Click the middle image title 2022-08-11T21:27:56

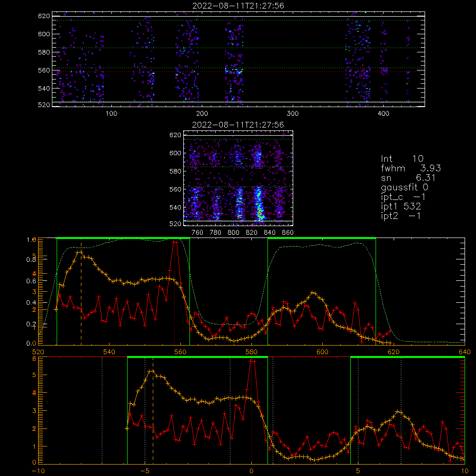click(238, 125)
